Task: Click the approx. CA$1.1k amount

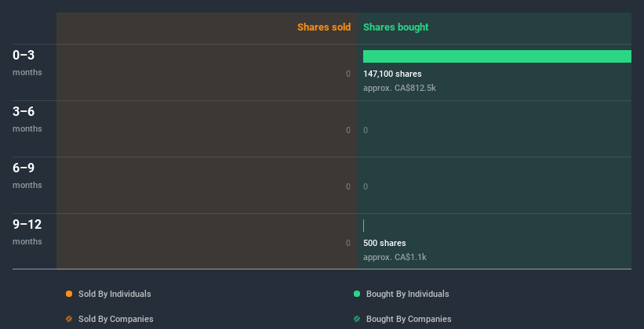Action: coord(395,257)
